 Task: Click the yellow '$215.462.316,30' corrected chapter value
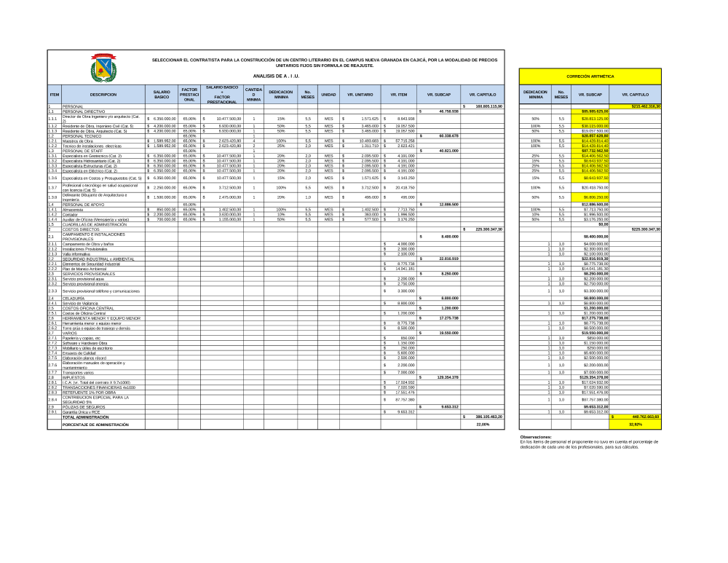point(635,106)
